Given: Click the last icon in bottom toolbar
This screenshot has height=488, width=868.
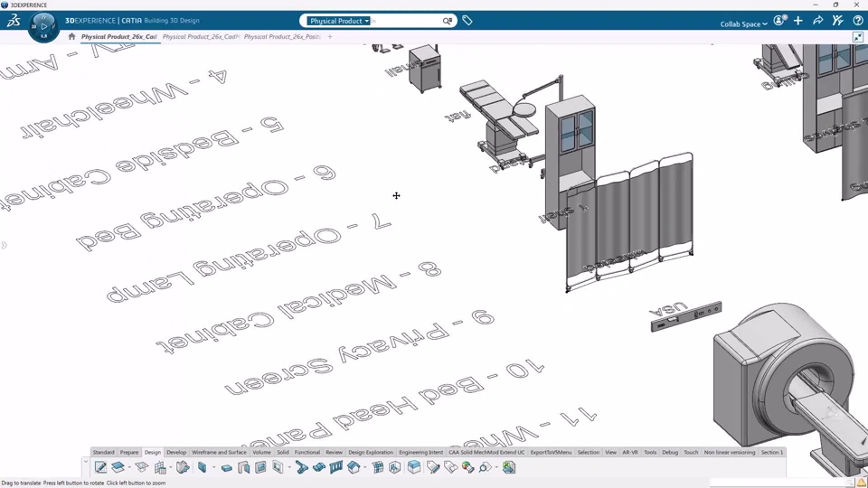Looking at the screenshot, I should click(x=509, y=467).
